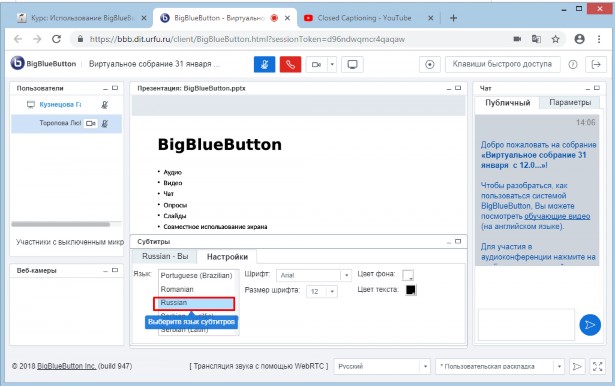Switch to Russian - Вы captions tab

[x=165, y=256]
